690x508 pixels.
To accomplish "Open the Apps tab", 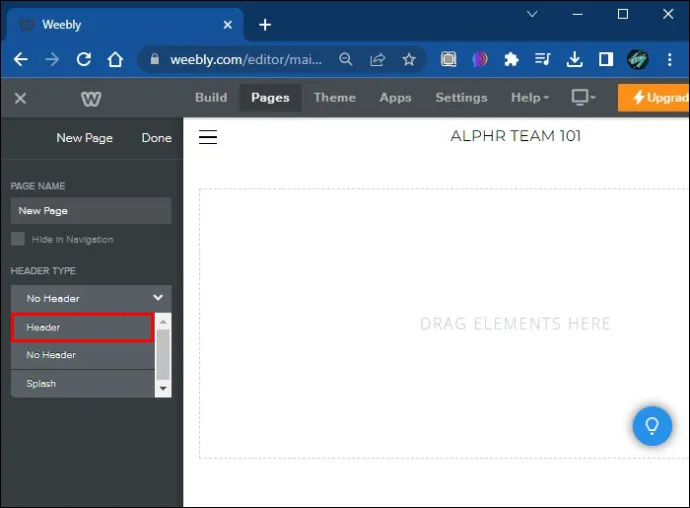I will (x=395, y=97).
